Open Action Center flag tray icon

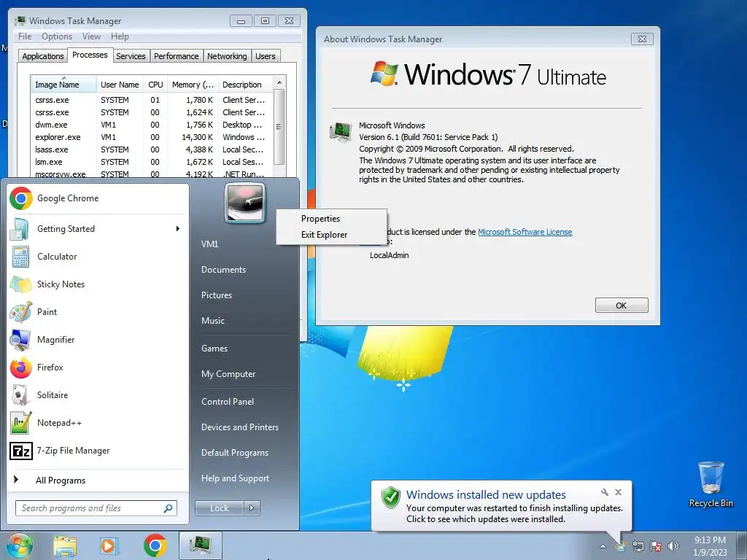[x=656, y=546]
